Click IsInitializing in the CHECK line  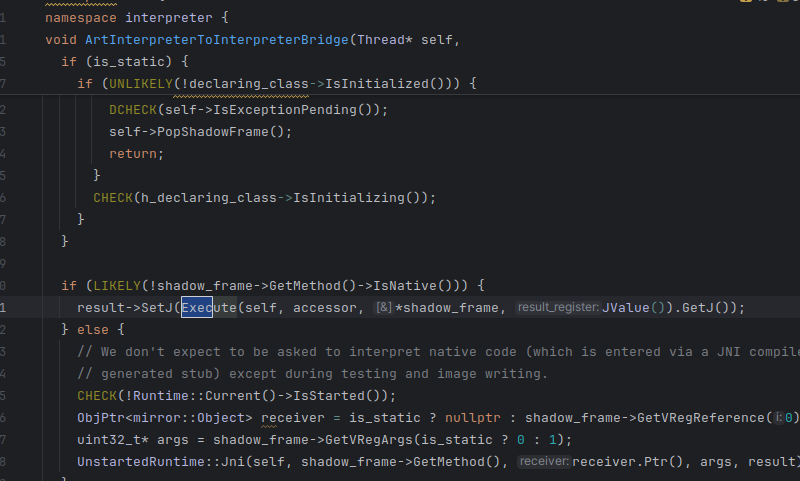pos(367,197)
